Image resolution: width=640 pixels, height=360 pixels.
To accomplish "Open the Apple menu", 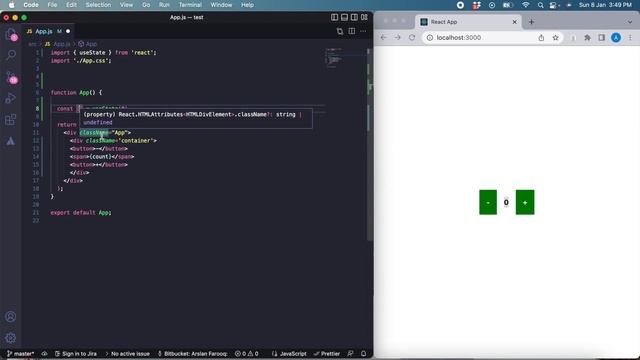I will [x=11, y=5].
